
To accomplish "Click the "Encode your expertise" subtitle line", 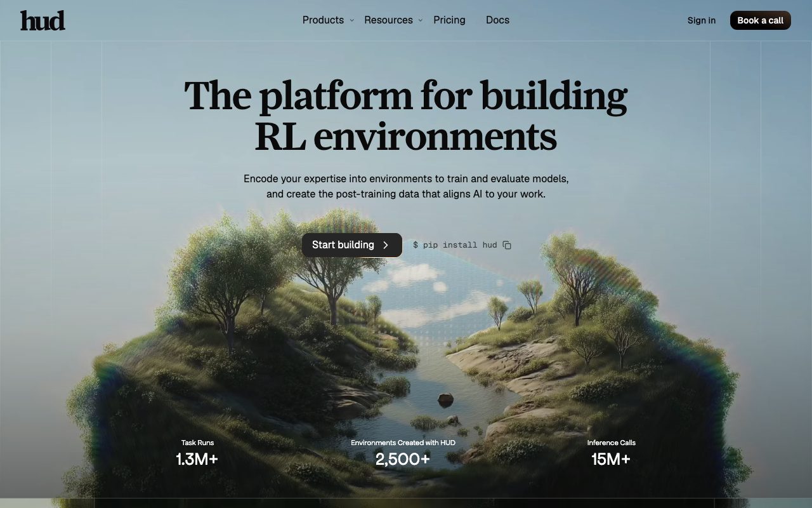I will 406,179.
